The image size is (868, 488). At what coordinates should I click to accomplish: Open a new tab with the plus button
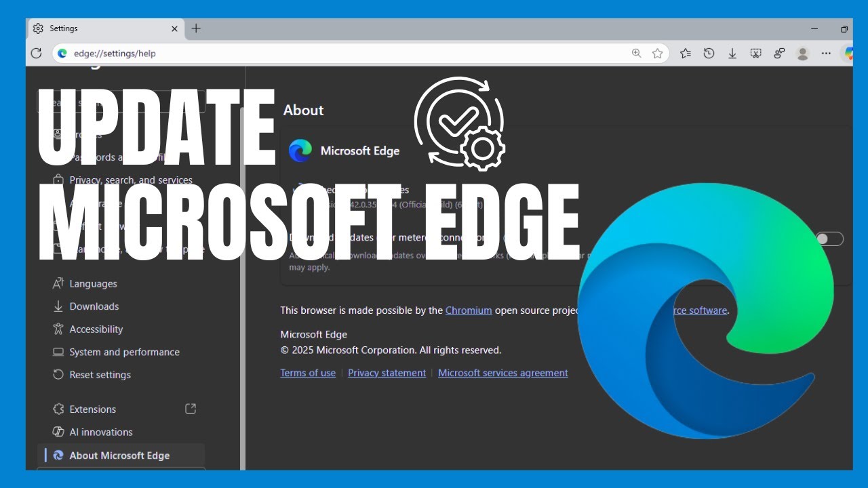coord(196,28)
